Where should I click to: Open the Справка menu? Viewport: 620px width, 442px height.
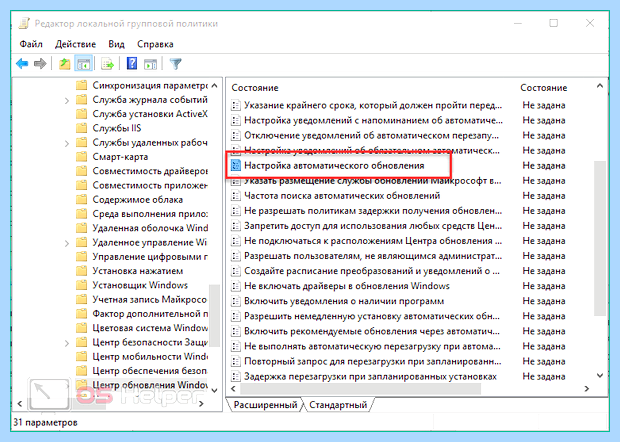pyautogui.click(x=155, y=44)
